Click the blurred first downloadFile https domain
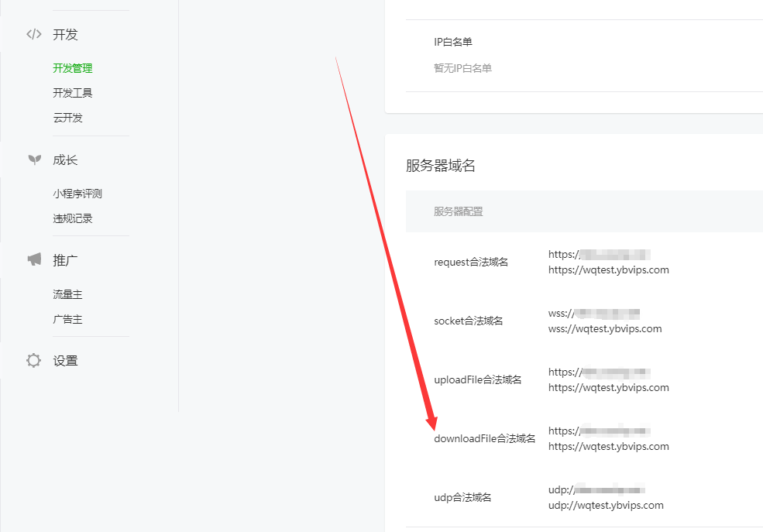This screenshot has height=532, width=763. [600, 431]
